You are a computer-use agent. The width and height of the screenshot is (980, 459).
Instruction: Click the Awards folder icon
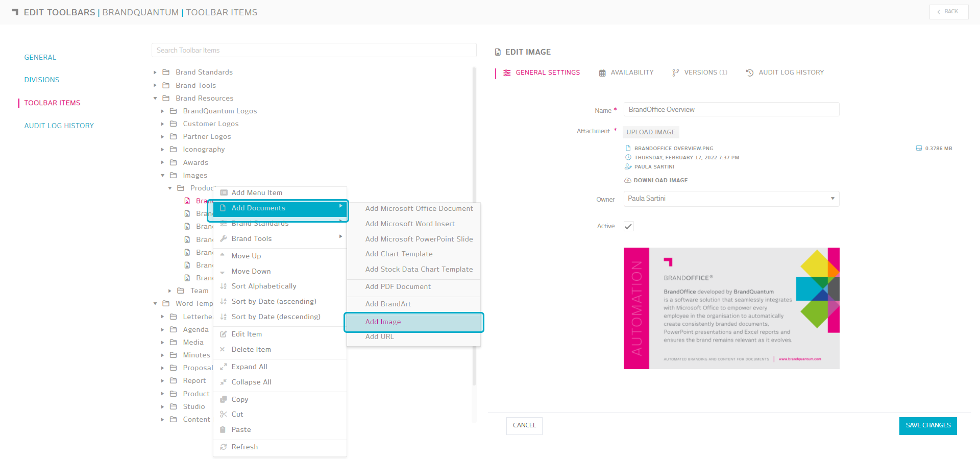pyautogui.click(x=173, y=162)
